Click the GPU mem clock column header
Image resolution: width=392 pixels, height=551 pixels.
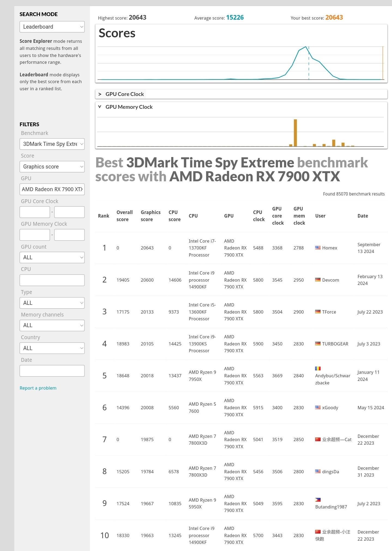[x=299, y=216]
